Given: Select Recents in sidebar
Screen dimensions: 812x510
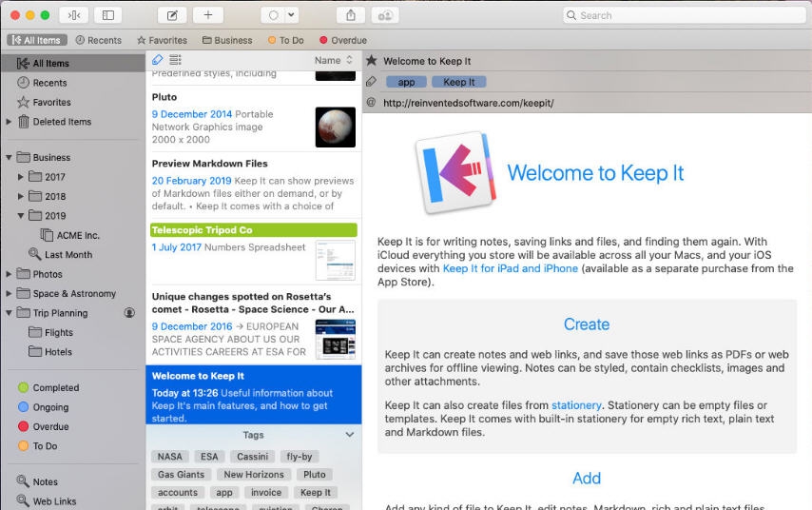Looking at the screenshot, I should click(73, 83).
